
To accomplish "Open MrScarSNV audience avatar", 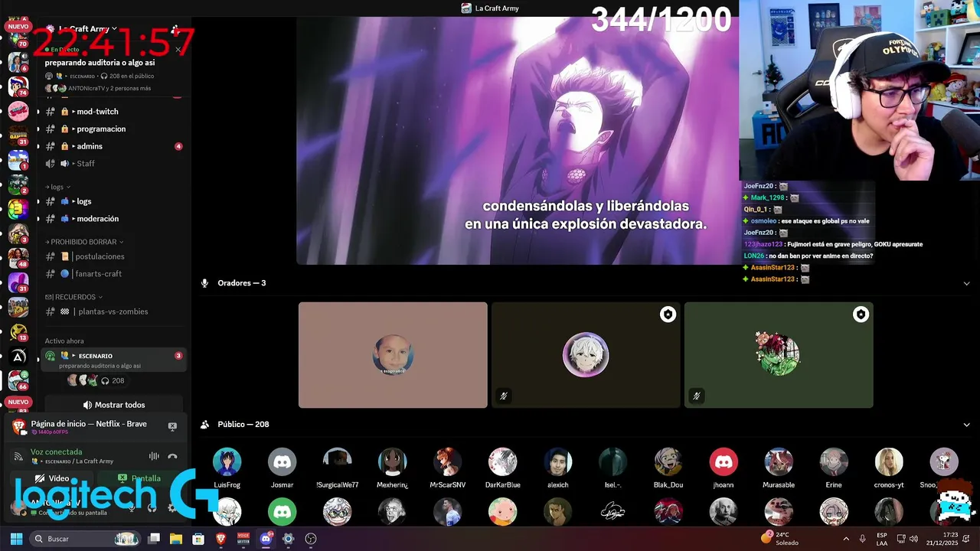I will 448,462.
